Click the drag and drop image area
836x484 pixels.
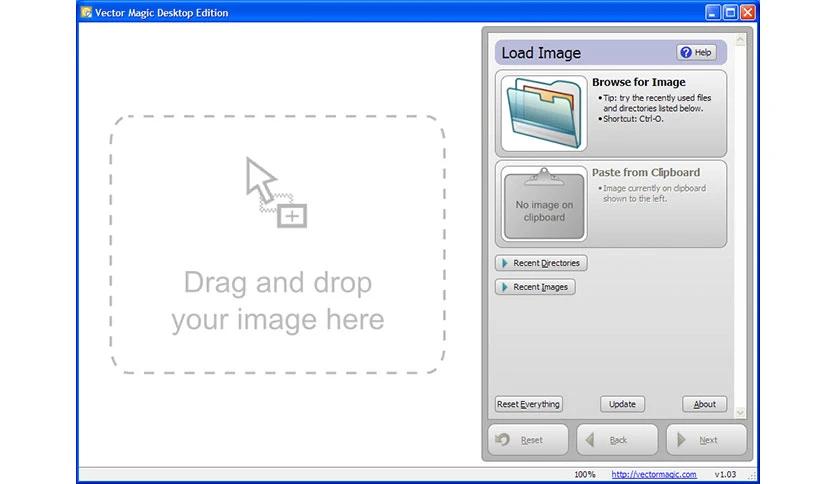click(278, 244)
